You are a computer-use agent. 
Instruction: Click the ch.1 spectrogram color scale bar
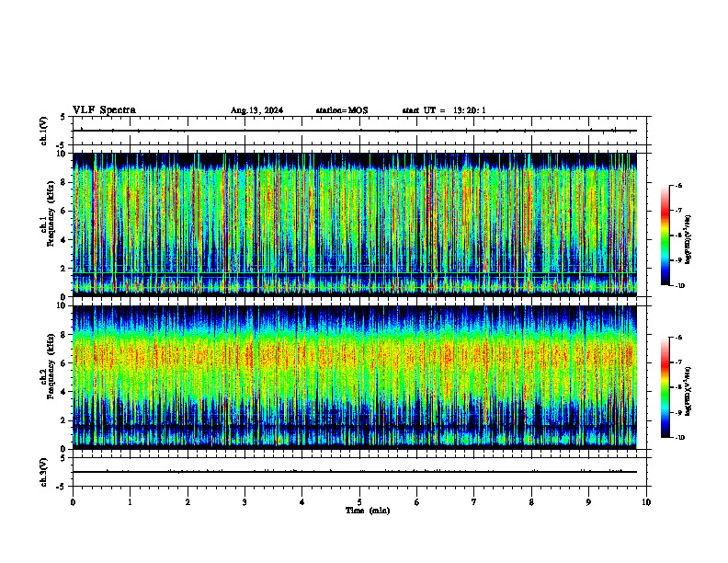(665, 236)
